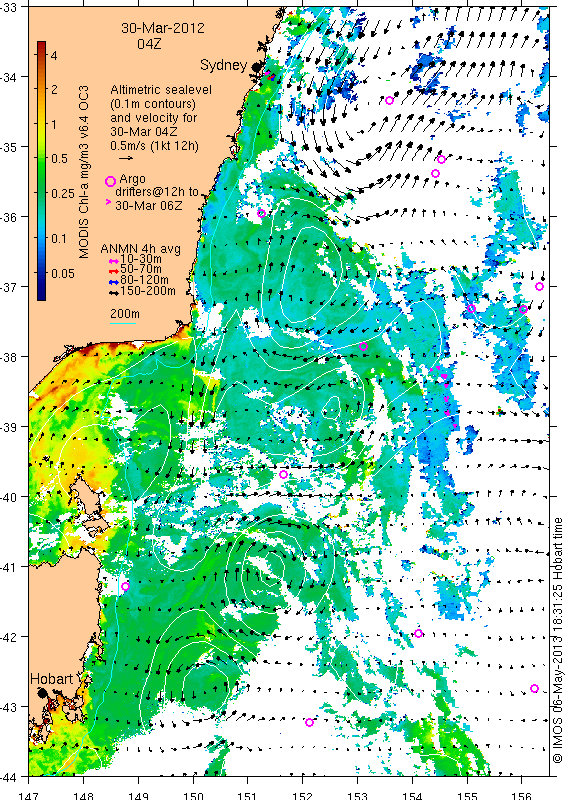Viewport: 570px width, 800px height.
Task: Click the date label 30-Mar-2012
Action: coord(163,28)
